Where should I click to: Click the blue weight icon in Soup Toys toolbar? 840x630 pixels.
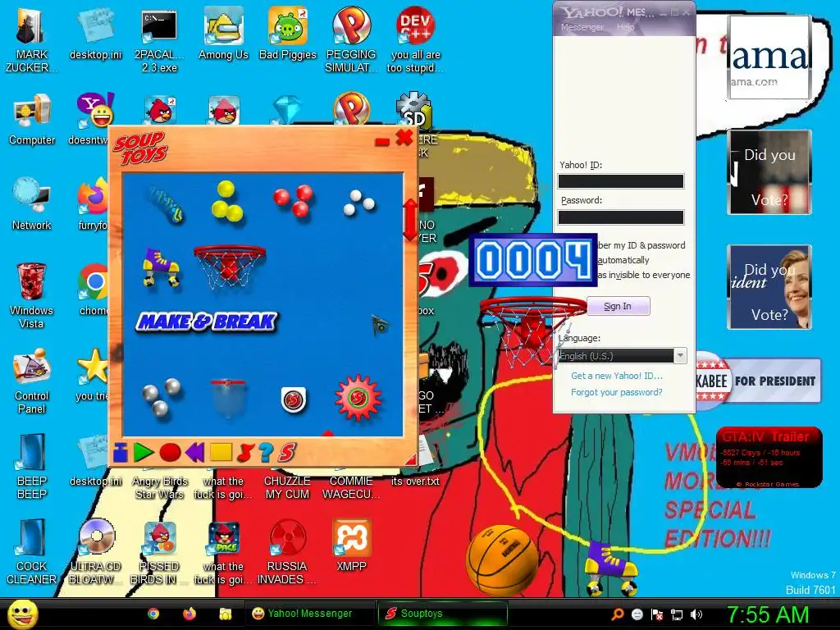121,453
